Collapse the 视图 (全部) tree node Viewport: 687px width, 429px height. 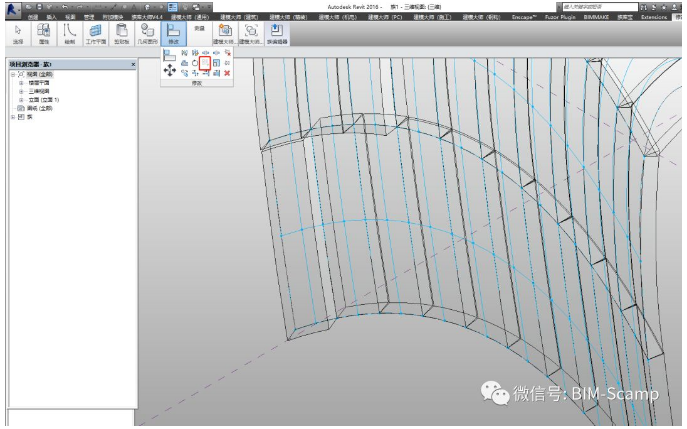pos(13,74)
